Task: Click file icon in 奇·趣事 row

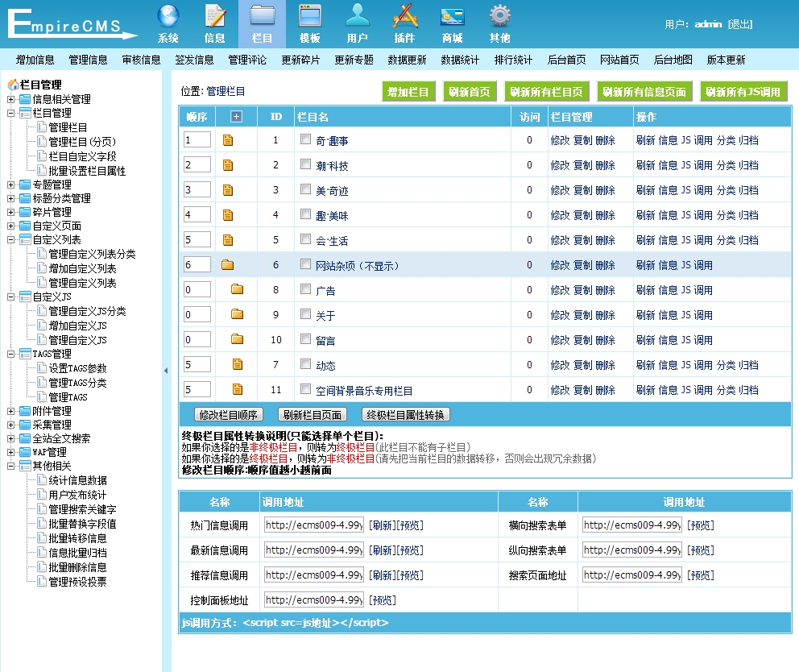Action: tap(228, 140)
